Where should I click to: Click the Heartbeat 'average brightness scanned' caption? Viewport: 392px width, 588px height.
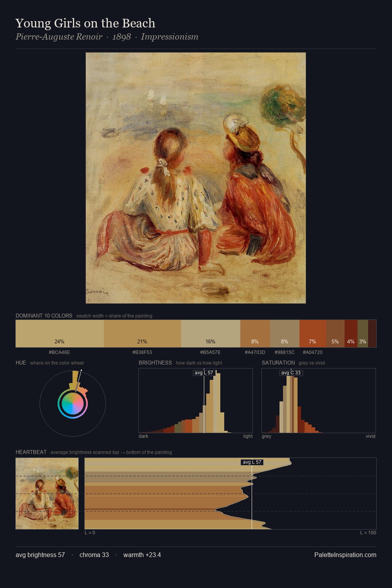[111, 452]
